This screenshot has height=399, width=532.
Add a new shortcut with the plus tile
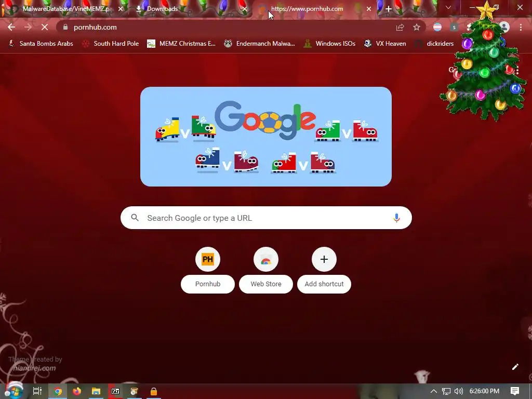[324, 270]
